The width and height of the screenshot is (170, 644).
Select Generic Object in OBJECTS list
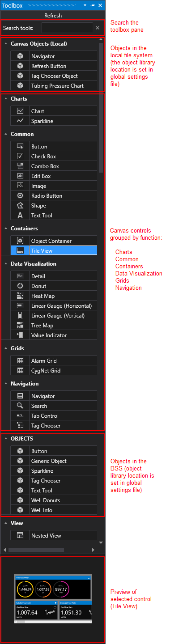[53, 461]
